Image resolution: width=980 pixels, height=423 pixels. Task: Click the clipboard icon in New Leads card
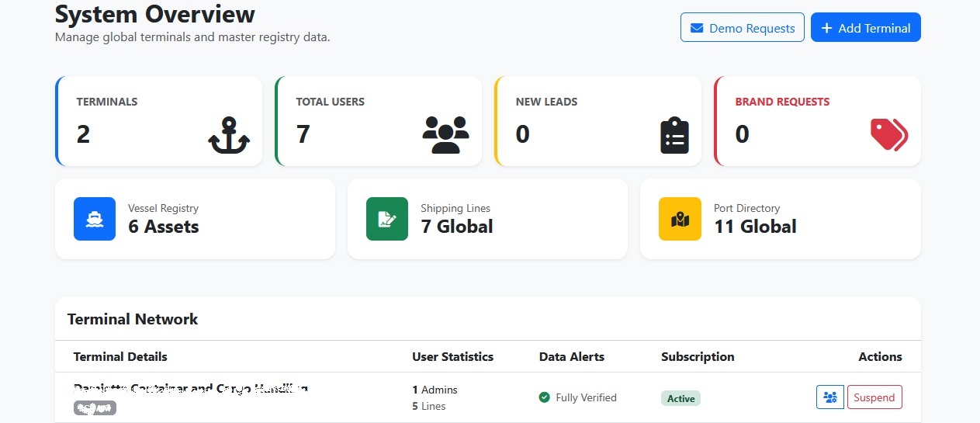point(674,136)
